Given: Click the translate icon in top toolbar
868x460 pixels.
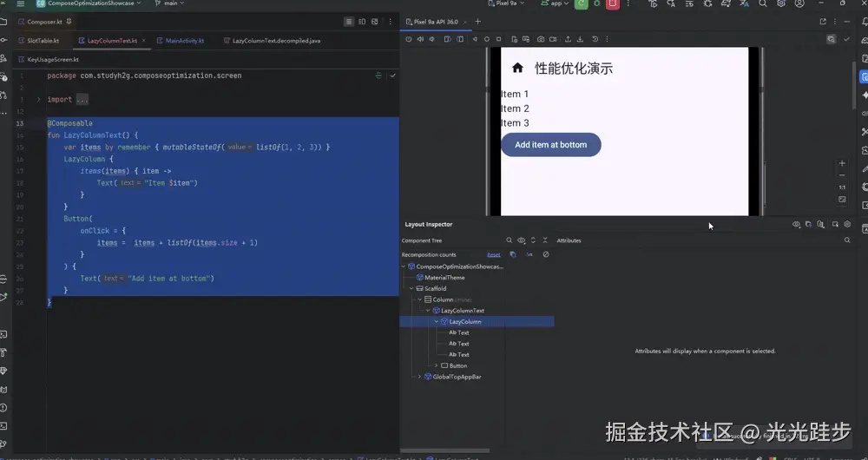Looking at the screenshot, I should click(x=745, y=3).
